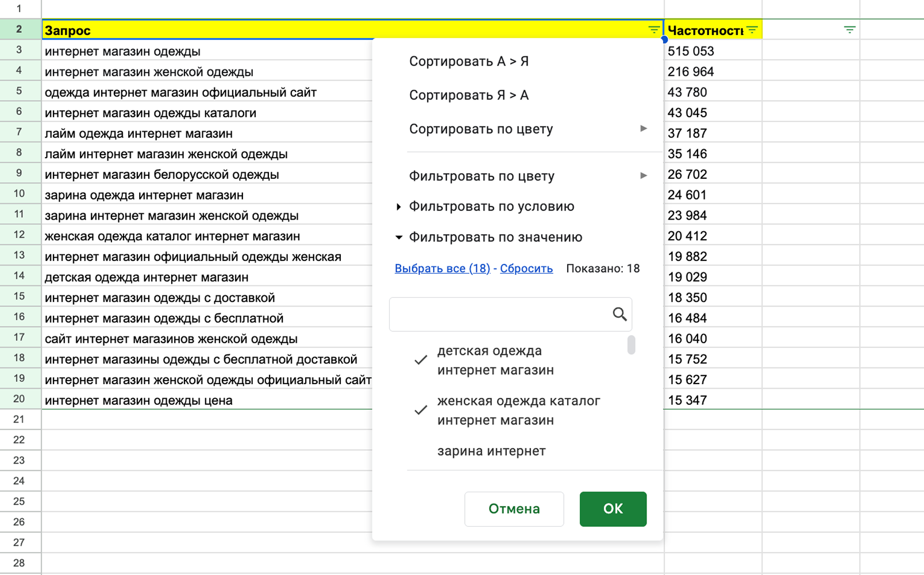The height and width of the screenshot is (575, 924).
Task: Select Сортировать Я > А
Action: coord(469,95)
